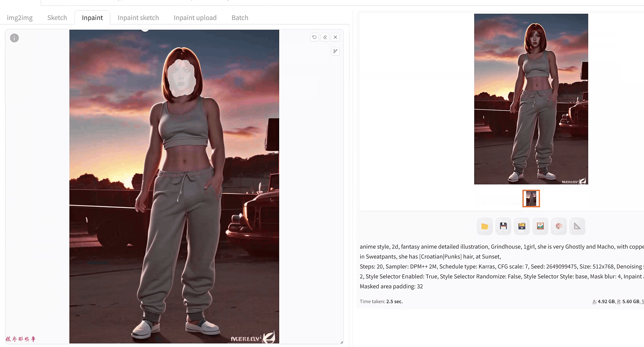Remove the image from the inpaint canvas

click(335, 37)
